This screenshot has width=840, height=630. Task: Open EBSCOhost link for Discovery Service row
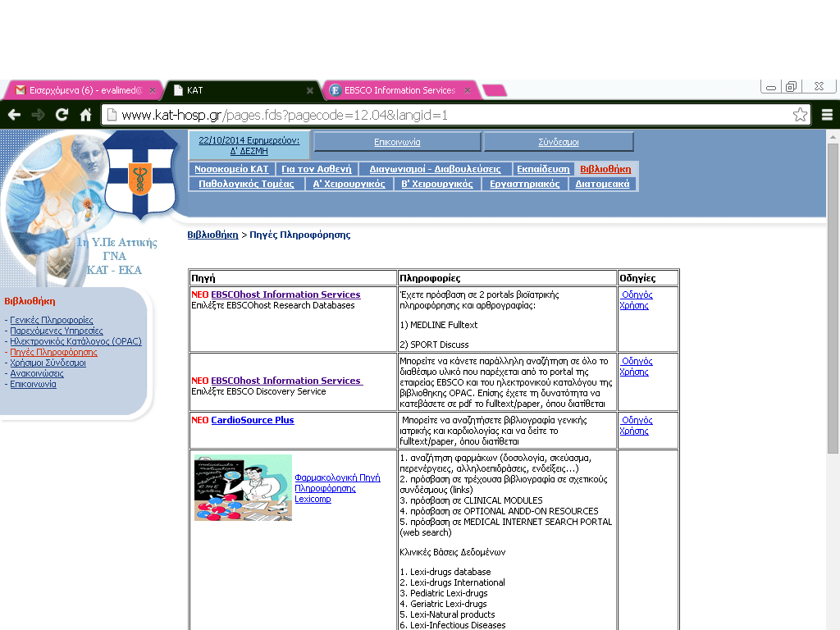(x=286, y=381)
